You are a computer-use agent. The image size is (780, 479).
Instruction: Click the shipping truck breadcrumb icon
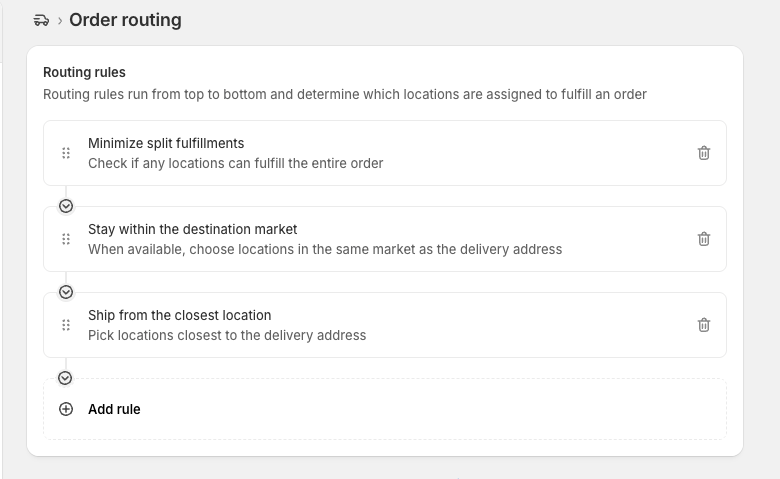pos(41,20)
